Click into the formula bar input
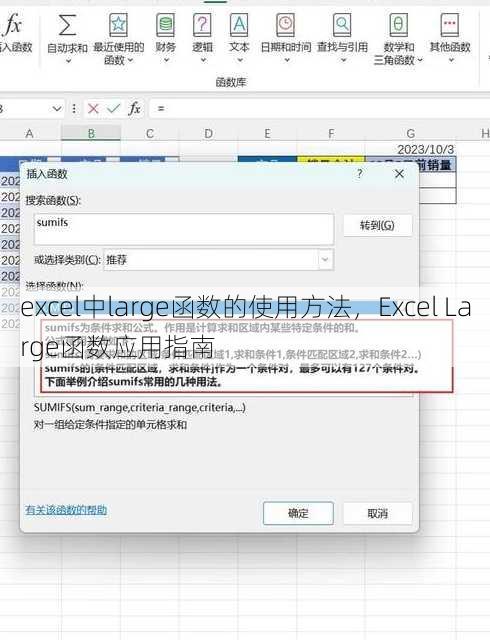Screen dimensions: 490x640 319,109
